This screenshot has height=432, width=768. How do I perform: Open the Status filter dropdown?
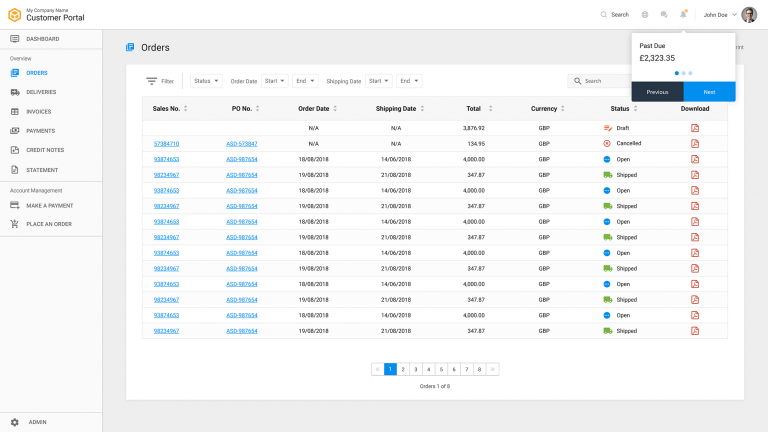[x=206, y=81]
